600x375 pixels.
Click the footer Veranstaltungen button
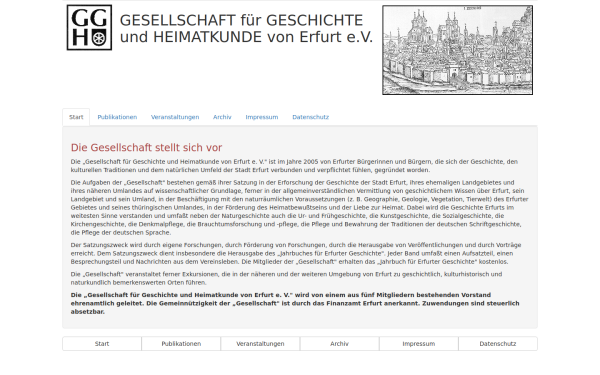pyautogui.click(x=260, y=344)
